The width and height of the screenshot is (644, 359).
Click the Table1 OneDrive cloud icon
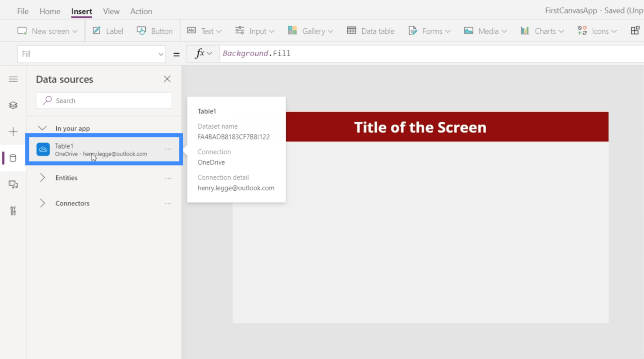(x=43, y=149)
